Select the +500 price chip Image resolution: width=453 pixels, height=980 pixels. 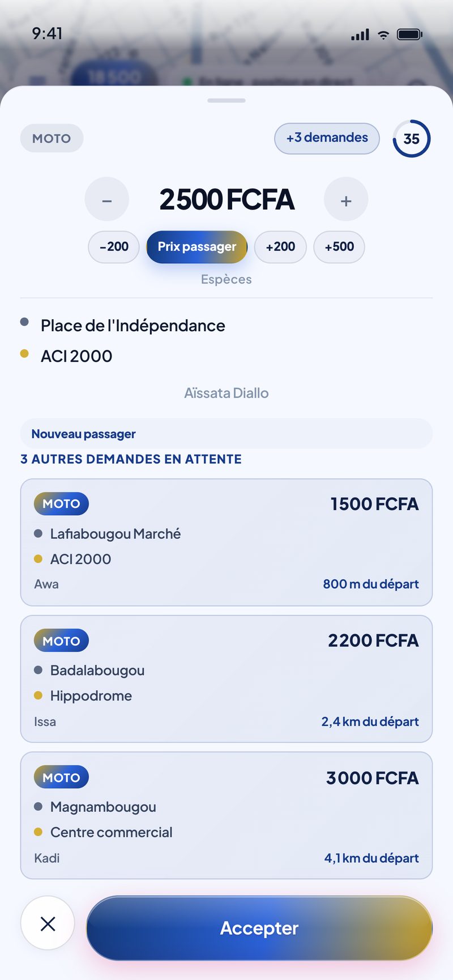339,247
